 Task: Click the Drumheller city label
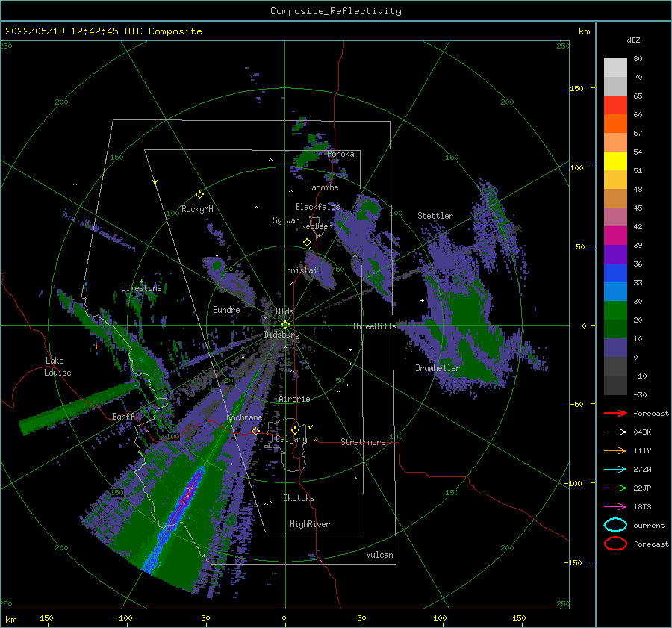438,368
